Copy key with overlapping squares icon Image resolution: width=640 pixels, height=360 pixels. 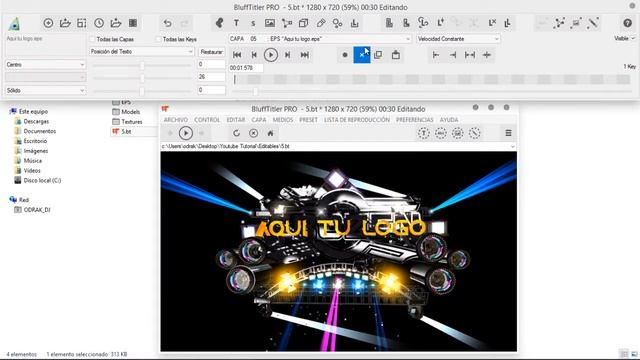(x=378, y=55)
